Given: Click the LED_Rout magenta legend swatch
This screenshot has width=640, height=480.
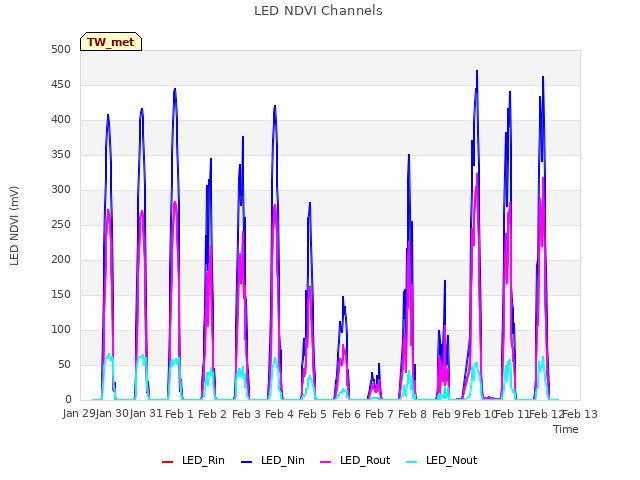Looking at the screenshot, I should point(326,462).
